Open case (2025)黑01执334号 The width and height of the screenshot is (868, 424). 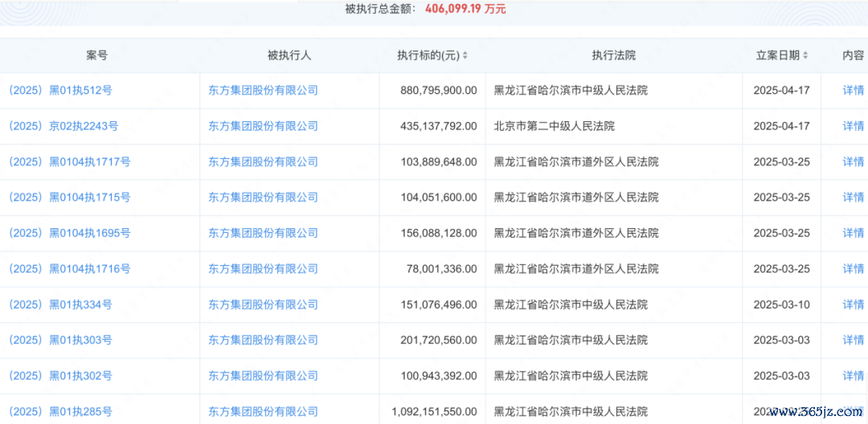[60, 304]
